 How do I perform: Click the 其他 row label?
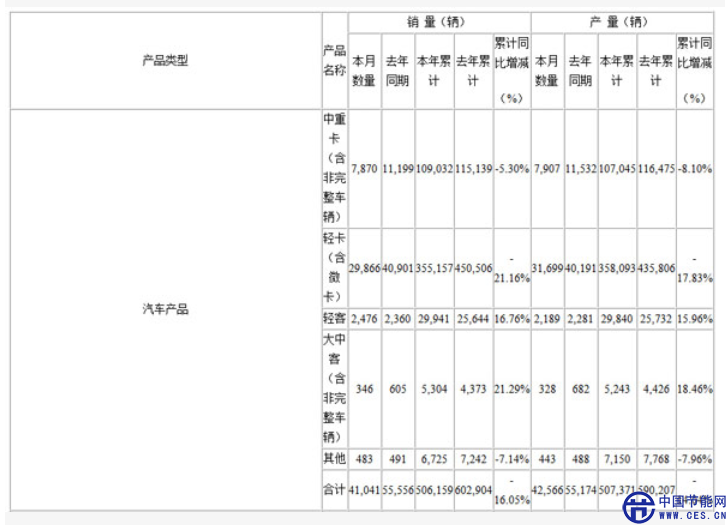click(334, 457)
